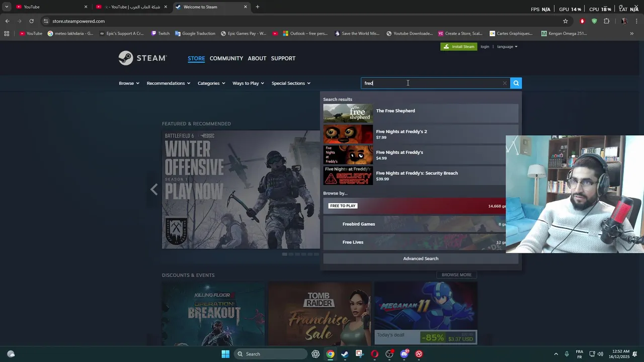Image resolution: width=644 pixels, height=362 pixels.
Task: Click the Steam search input field
Action: (x=433, y=83)
